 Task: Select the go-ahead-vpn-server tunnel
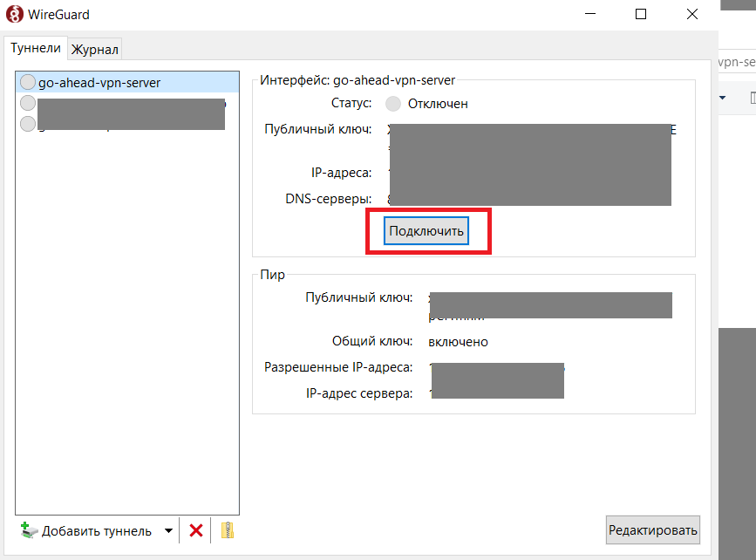pyautogui.click(x=99, y=82)
